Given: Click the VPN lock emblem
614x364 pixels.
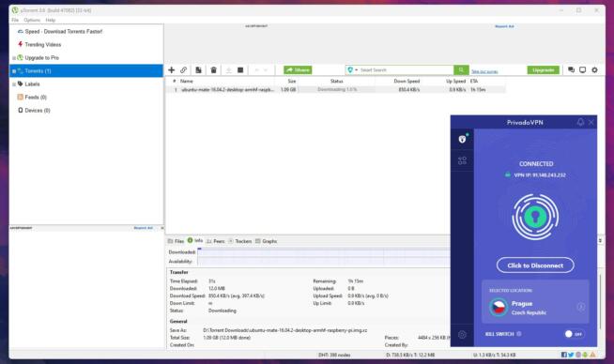Looking at the screenshot, I should (x=535, y=217).
